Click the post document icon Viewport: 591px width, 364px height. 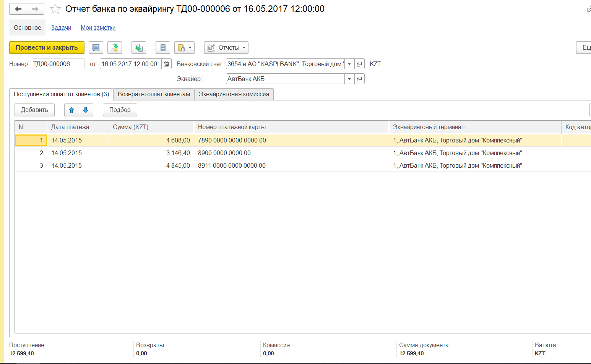114,48
